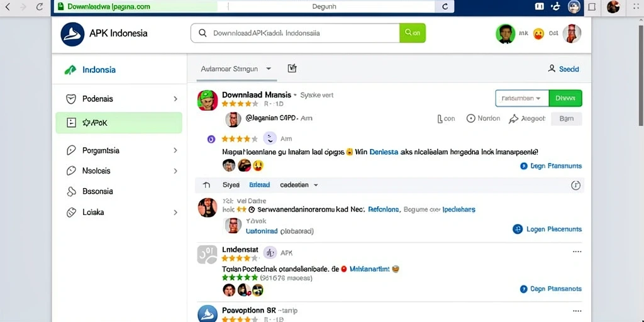This screenshot has width=644, height=322.
Task: Click the Bssonsia sidebar icon
Action: [x=71, y=191]
